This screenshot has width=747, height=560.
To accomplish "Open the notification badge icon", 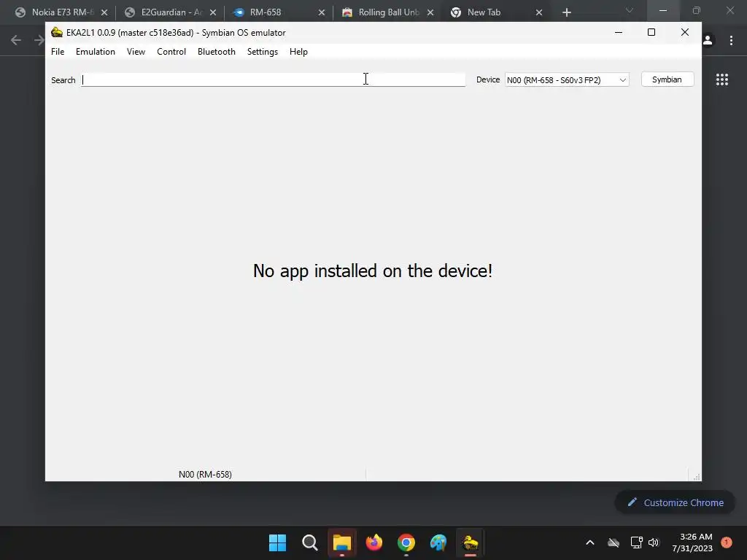I will (727, 542).
